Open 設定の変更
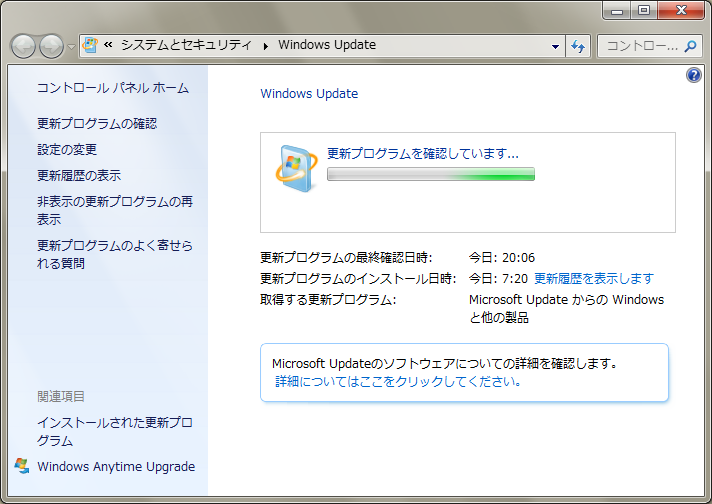Screen dimensions: 712x504 pyautogui.click(x=67, y=149)
